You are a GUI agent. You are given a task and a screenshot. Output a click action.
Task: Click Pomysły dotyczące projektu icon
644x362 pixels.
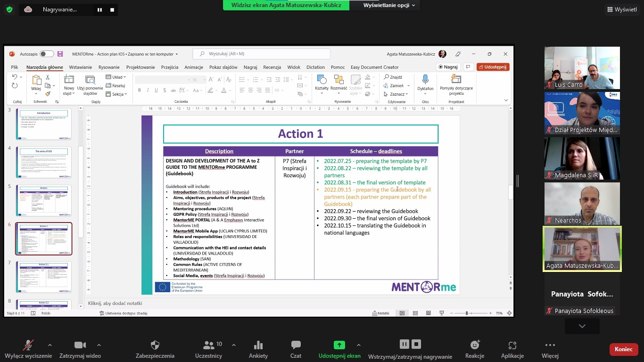coord(456,79)
